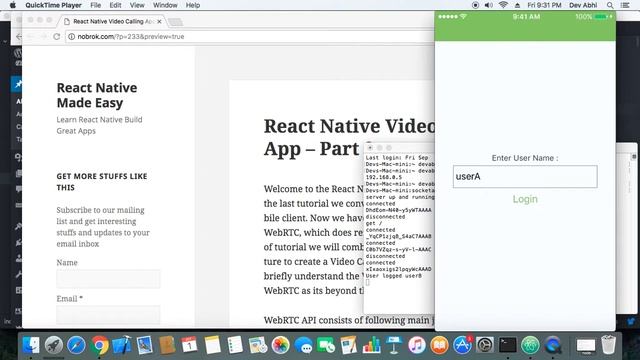
Task: Open the Apple menu
Action: [x=12, y=5]
